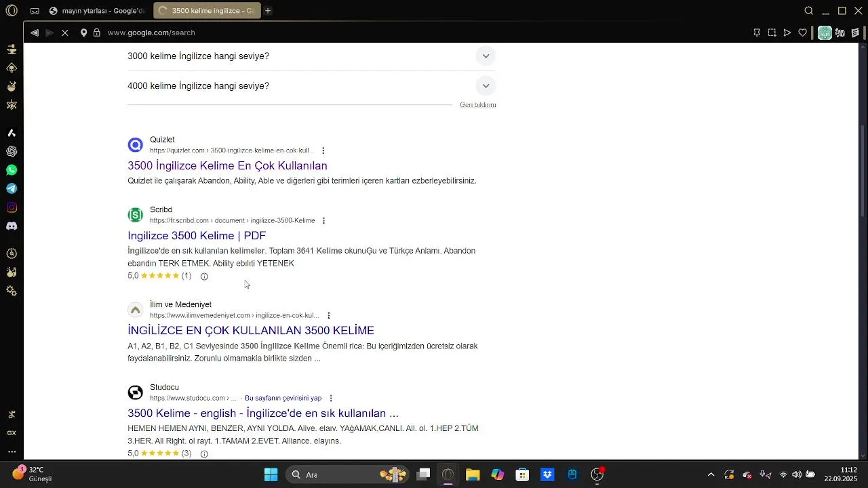
Task: Open Dropbox from the taskbar
Action: pos(547,474)
